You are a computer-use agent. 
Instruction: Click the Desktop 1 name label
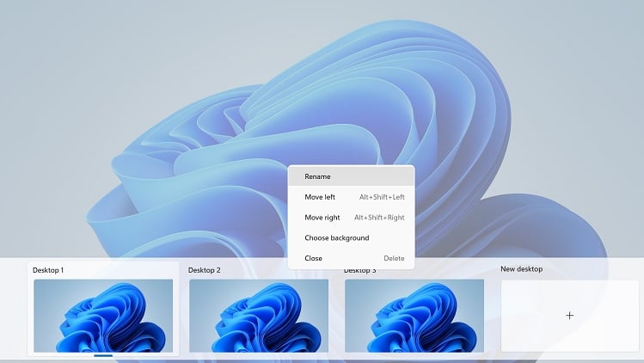(48, 270)
